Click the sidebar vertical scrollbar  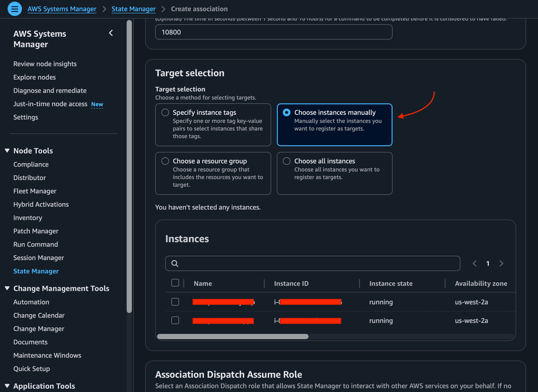click(129, 166)
